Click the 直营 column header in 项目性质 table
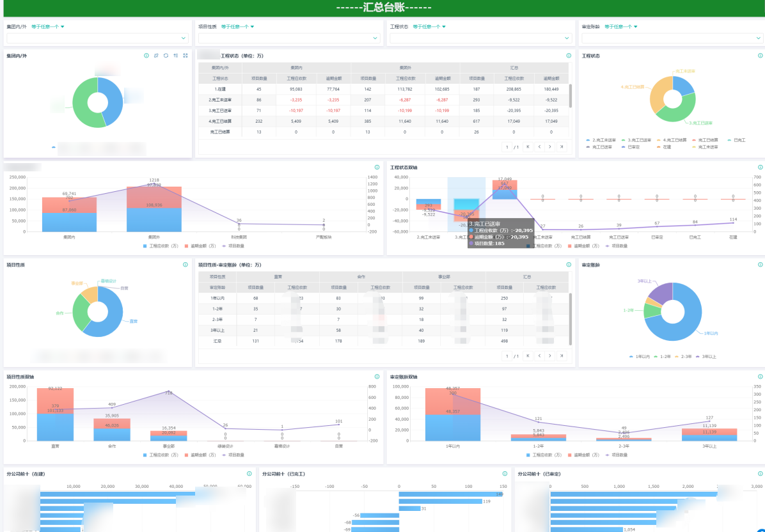This screenshot has height=532, width=765. 278,277
